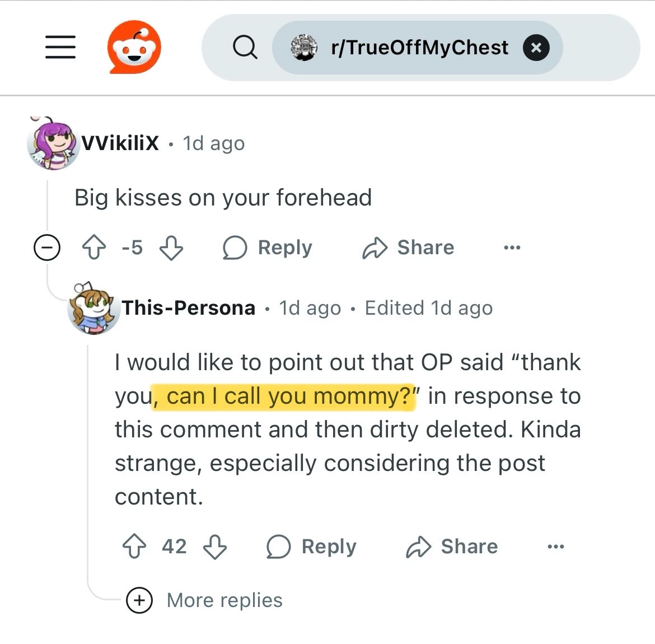
Task: Open overflow menu on This-Persona's comment
Action: coord(555,546)
